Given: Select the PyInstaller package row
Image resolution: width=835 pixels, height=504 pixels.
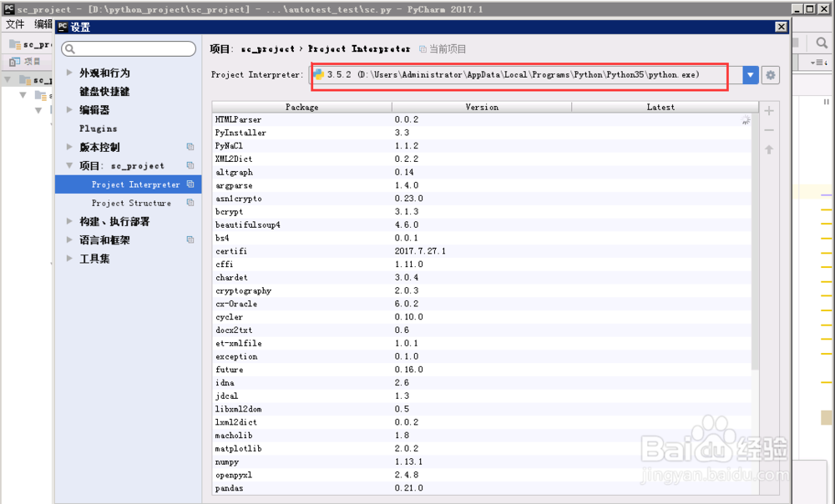Looking at the screenshot, I should pyautogui.click(x=482, y=133).
